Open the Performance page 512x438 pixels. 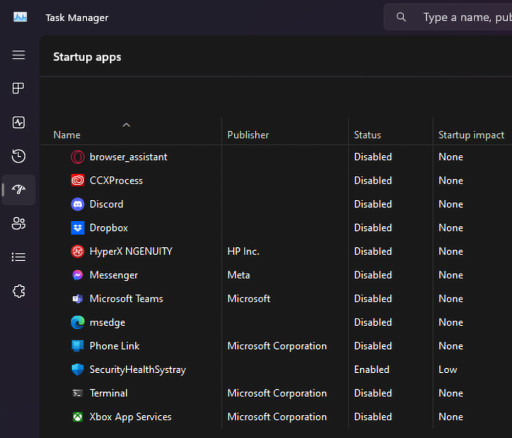click(18, 122)
